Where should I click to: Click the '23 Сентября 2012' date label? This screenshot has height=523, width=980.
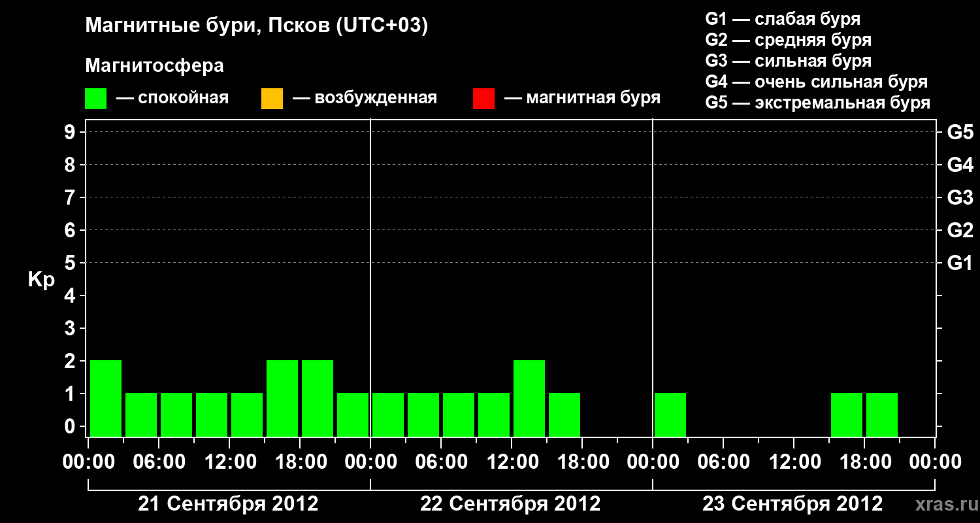pos(792,504)
